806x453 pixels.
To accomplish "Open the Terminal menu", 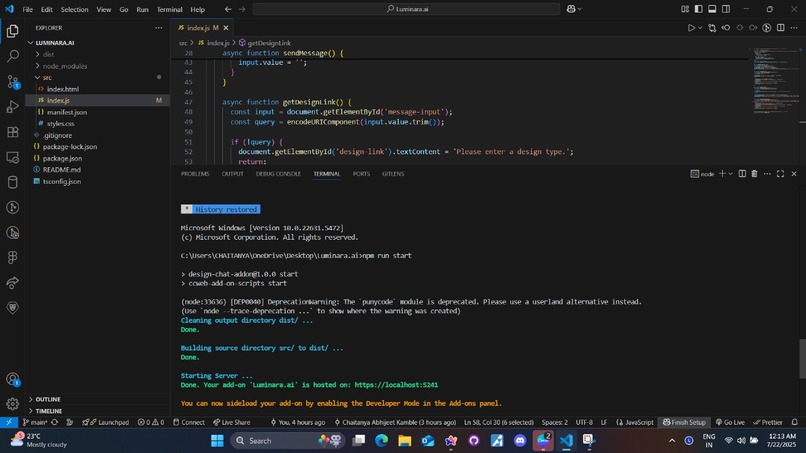I will pos(170,9).
